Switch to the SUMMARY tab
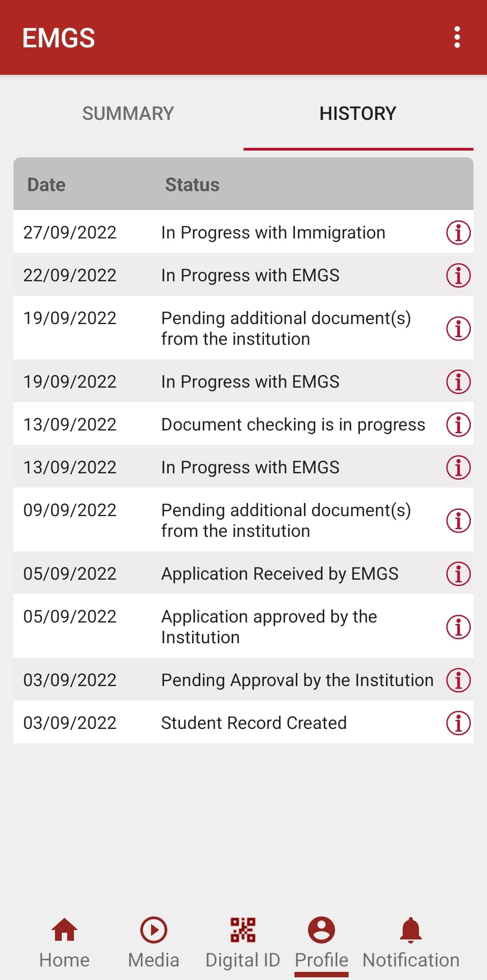The height and width of the screenshot is (980, 487). pyautogui.click(x=128, y=114)
